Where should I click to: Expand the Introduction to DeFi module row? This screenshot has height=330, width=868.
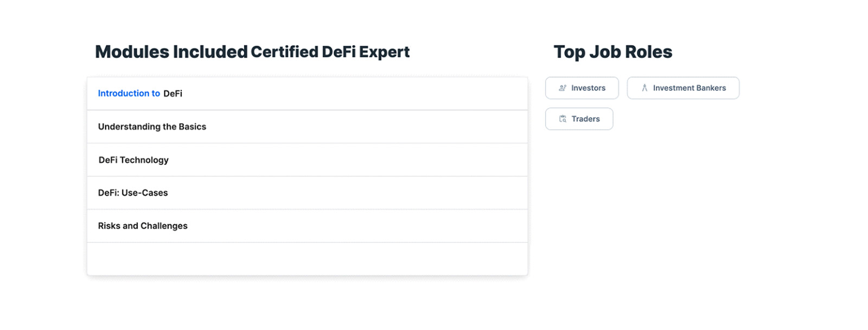tap(307, 93)
